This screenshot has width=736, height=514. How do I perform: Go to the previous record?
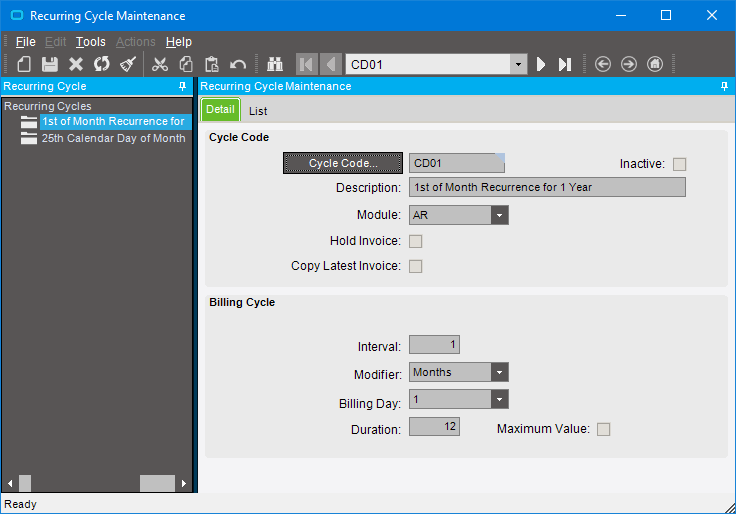coord(331,64)
